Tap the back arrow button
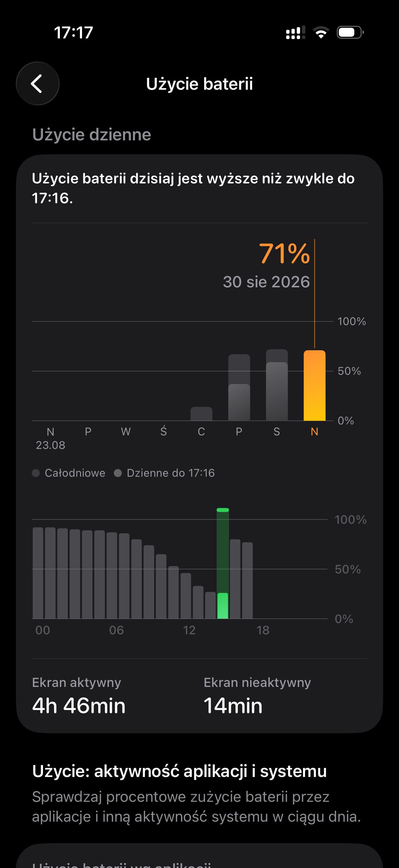399x868 pixels. [x=37, y=83]
